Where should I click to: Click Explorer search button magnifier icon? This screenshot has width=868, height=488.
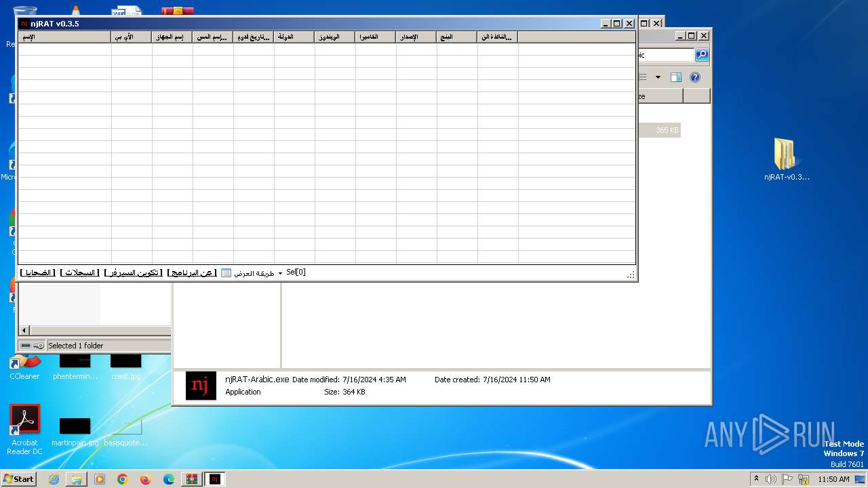tap(702, 55)
